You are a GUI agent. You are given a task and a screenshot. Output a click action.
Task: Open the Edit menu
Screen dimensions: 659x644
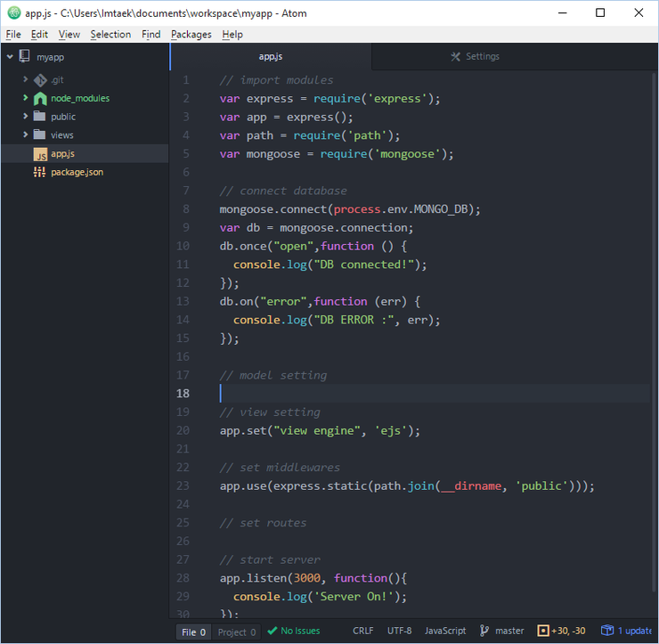coord(39,35)
